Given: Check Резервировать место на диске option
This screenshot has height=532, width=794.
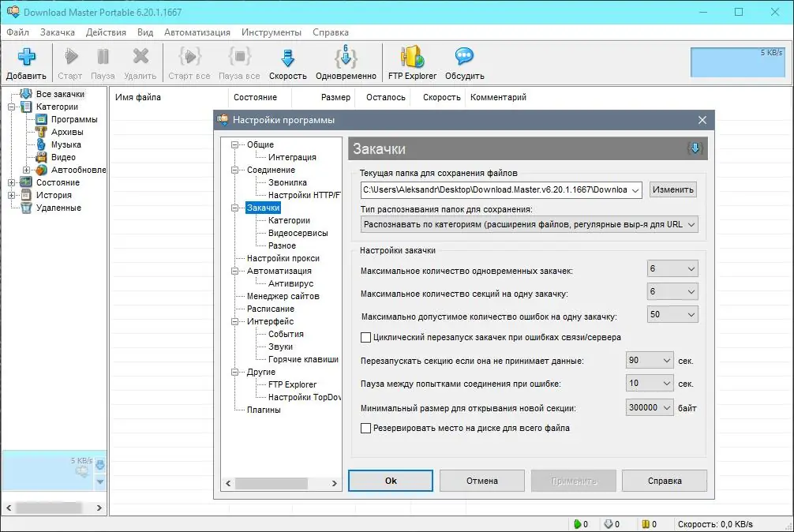Looking at the screenshot, I should 366,428.
